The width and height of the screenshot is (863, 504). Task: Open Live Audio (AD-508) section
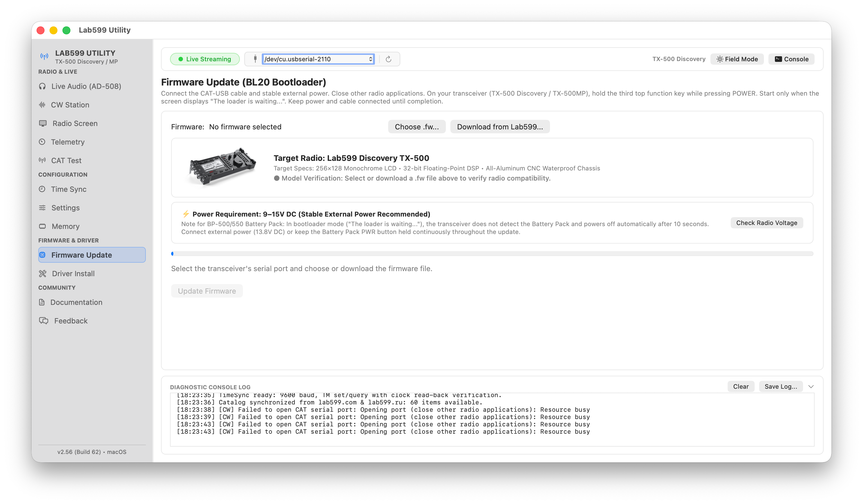(x=92, y=86)
